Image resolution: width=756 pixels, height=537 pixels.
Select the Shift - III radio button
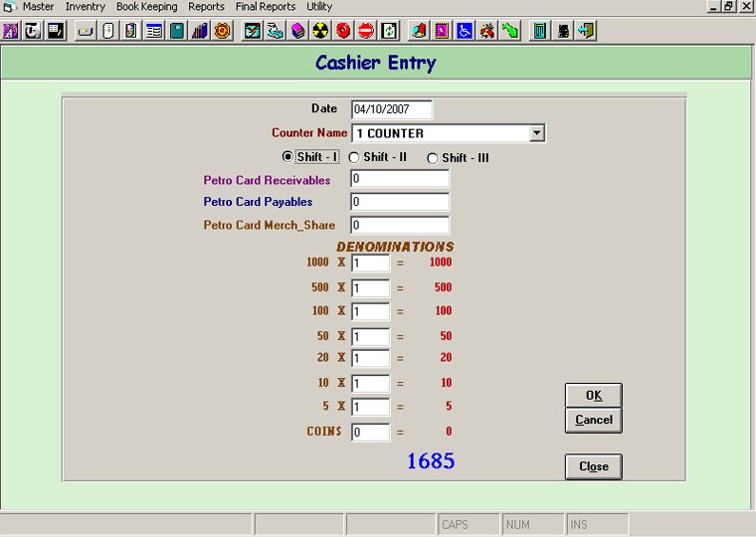[433, 158]
